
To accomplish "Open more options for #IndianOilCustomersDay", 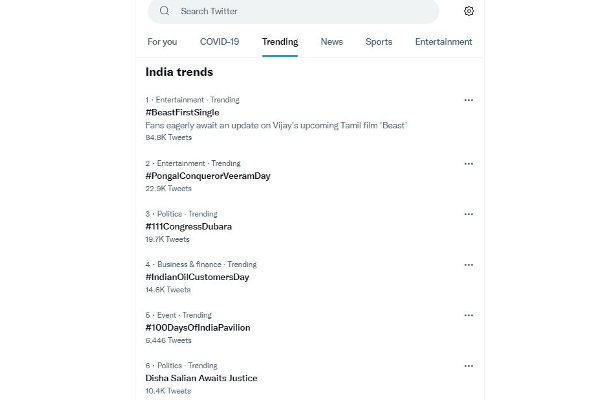I will pyautogui.click(x=468, y=265).
